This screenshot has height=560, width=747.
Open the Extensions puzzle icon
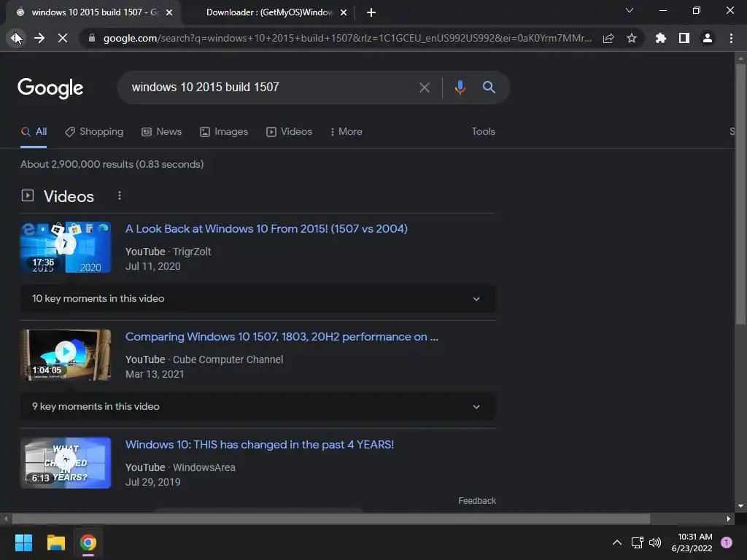pos(661,38)
